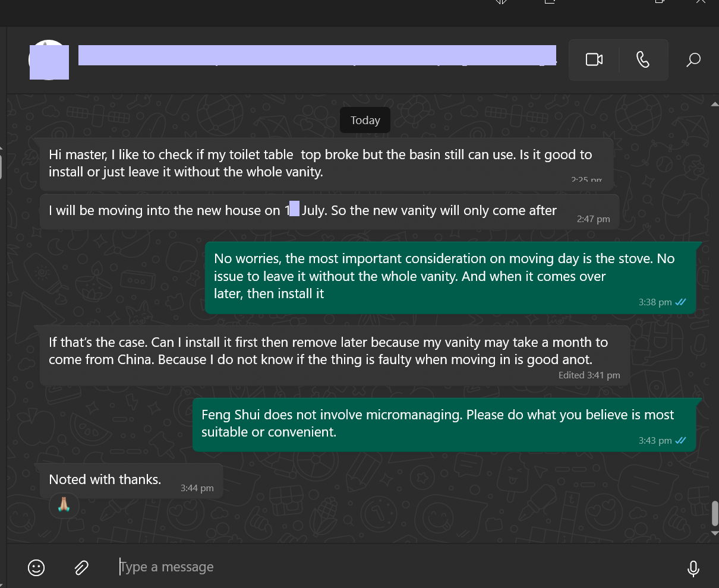Open search within this chat

(693, 59)
